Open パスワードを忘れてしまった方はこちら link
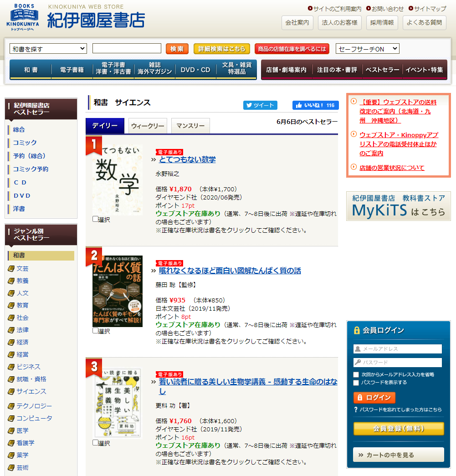This screenshot has width=456, height=476. click(x=400, y=409)
